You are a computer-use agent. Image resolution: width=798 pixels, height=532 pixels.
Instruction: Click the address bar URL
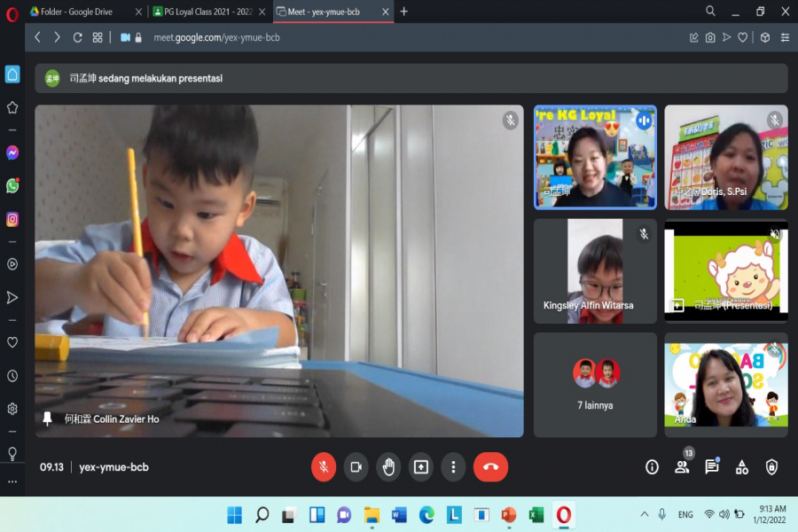[x=216, y=37]
